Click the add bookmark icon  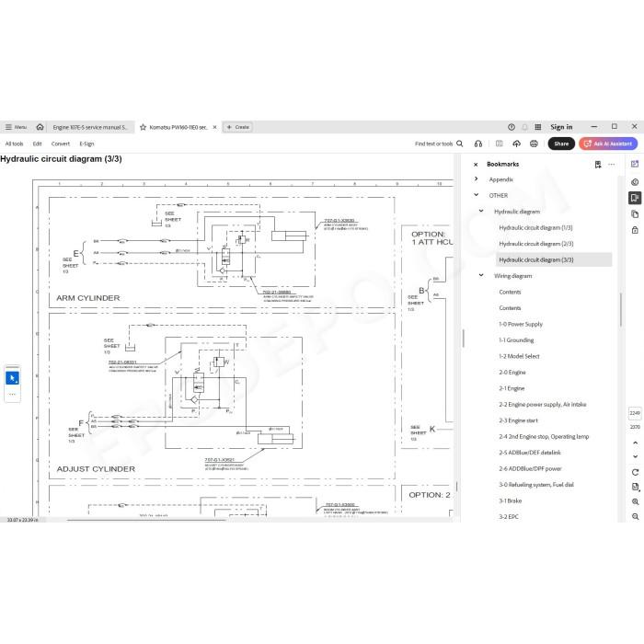[x=598, y=165]
